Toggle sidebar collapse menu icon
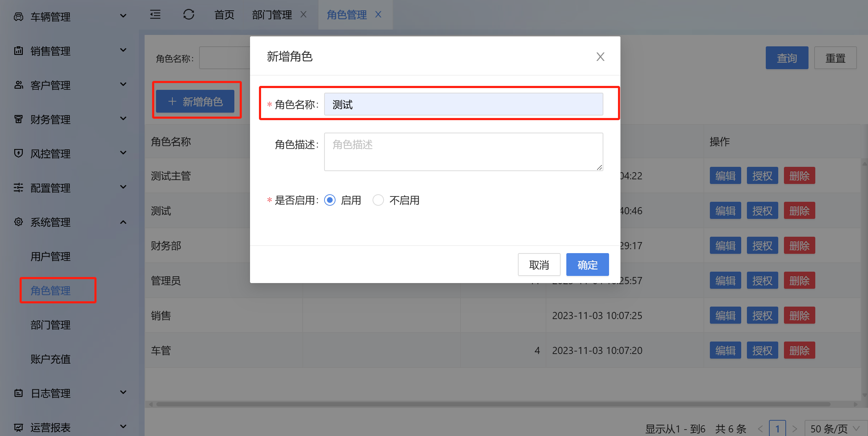The height and width of the screenshot is (436, 868). pyautogui.click(x=155, y=15)
